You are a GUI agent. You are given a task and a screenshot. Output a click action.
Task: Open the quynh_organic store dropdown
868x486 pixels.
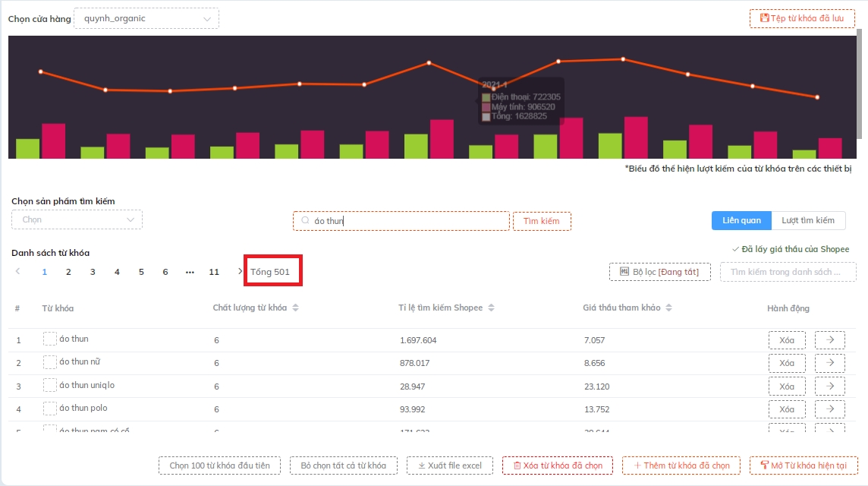(146, 19)
